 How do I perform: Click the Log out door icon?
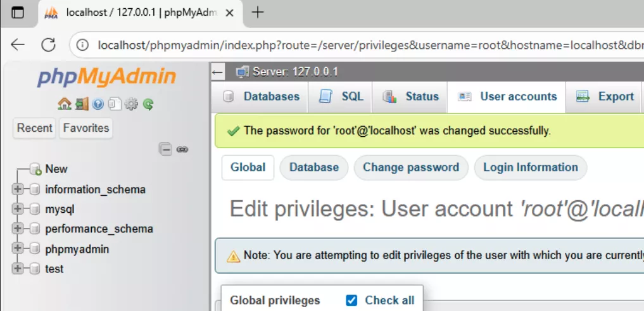(x=81, y=104)
